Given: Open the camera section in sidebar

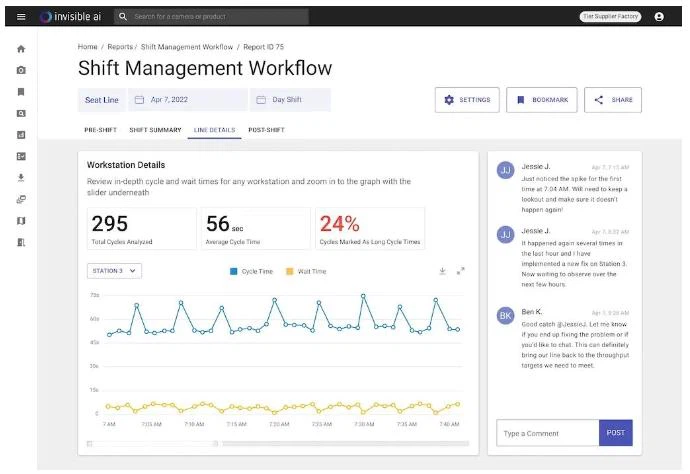Looking at the screenshot, I should click(x=21, y=70).
